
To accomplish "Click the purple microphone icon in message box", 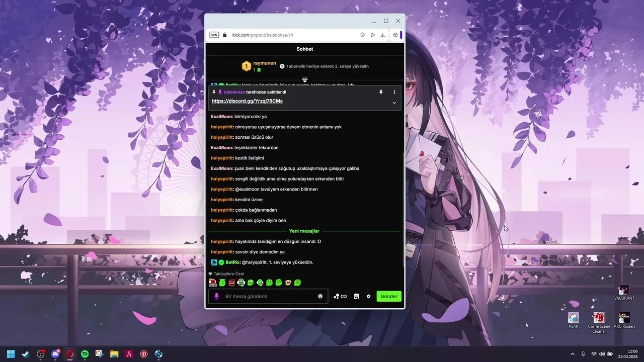I will (217, 296).
